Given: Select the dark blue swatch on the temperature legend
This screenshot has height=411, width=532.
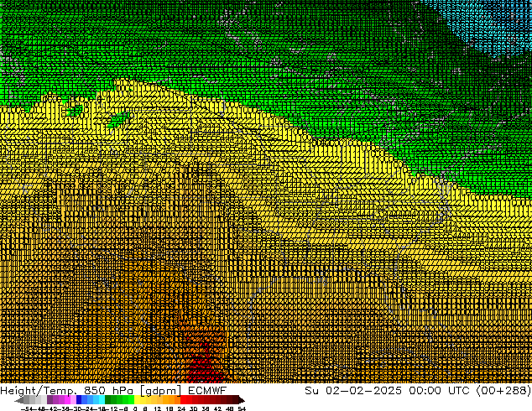Looking at the screenshot, I should [79, 400].
